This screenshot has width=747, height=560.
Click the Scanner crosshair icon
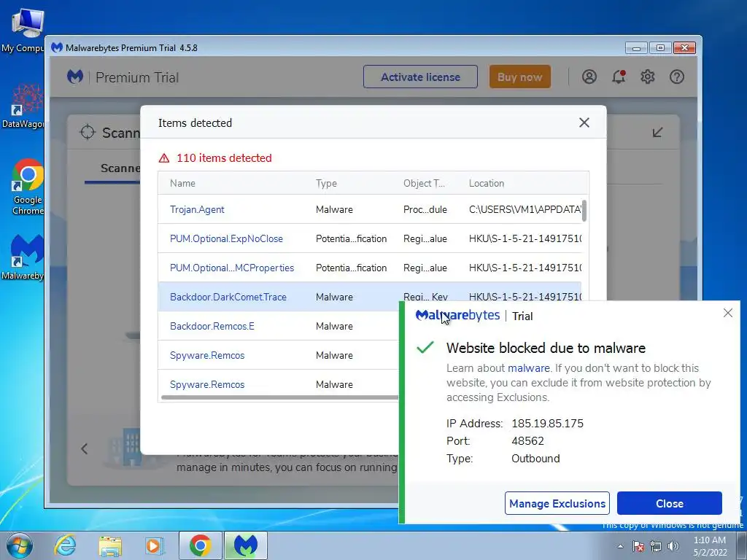88,132
